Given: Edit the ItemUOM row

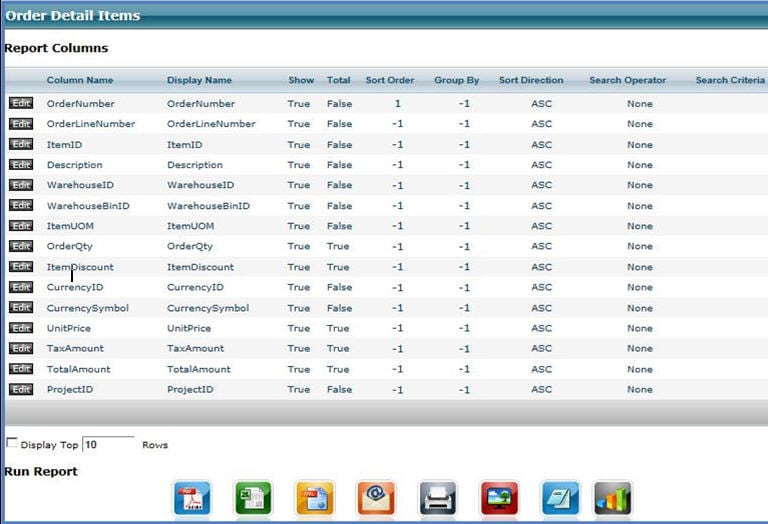Looking at the screenshot, I should tap(21, 226).
